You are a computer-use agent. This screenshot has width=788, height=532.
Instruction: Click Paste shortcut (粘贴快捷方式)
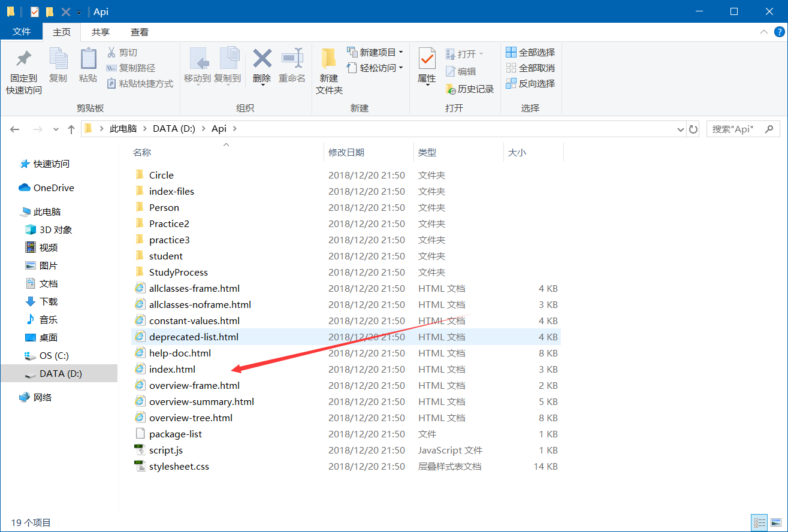(x=140, y=84)
